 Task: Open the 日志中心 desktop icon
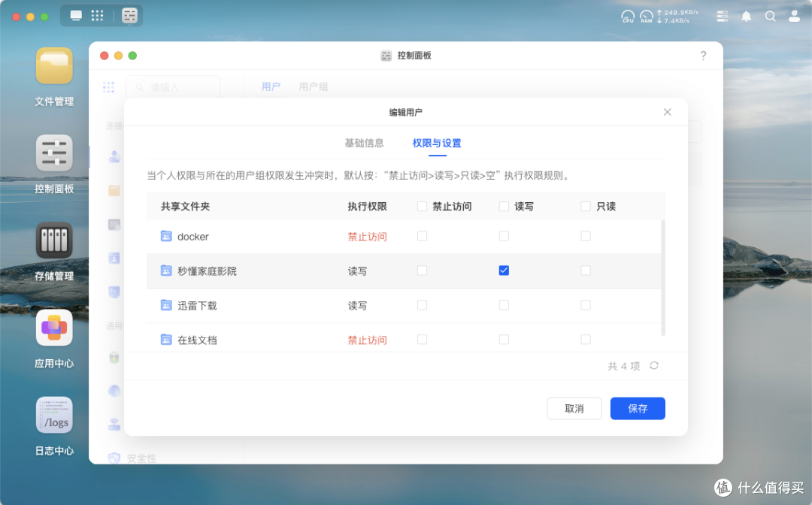(54, 415)
